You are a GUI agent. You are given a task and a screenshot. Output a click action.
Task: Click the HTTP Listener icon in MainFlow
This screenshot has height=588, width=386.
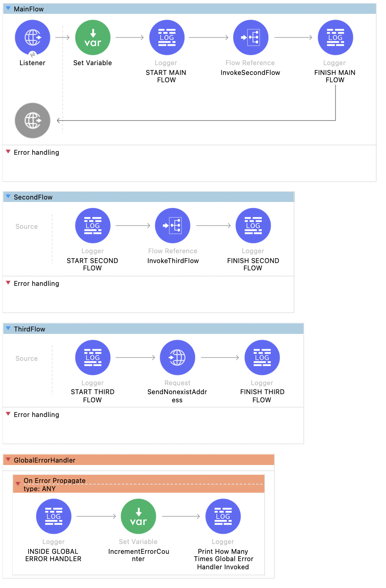click(33, 38)
